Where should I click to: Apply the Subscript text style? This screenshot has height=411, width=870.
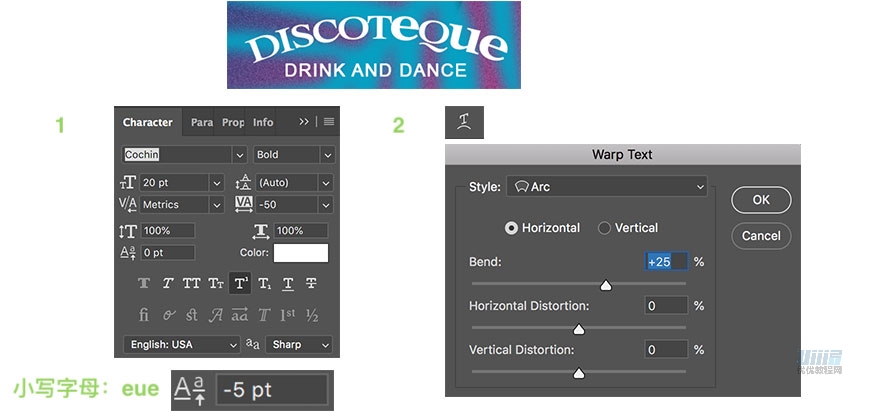pyautogui.click(x=264, y=284)
